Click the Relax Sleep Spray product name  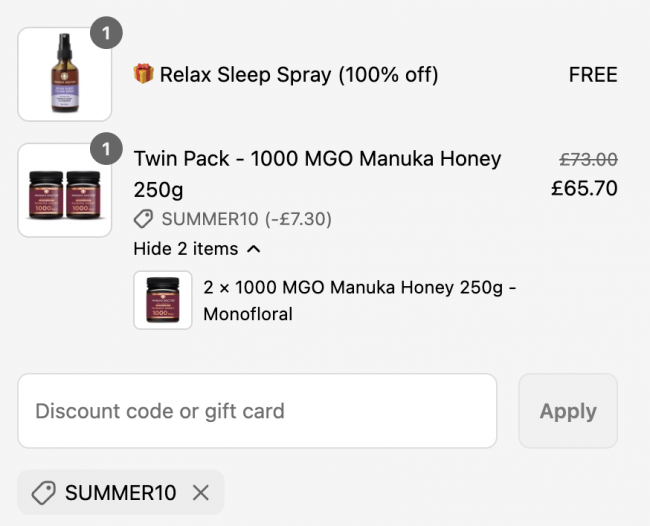click(x=299, y=75)
